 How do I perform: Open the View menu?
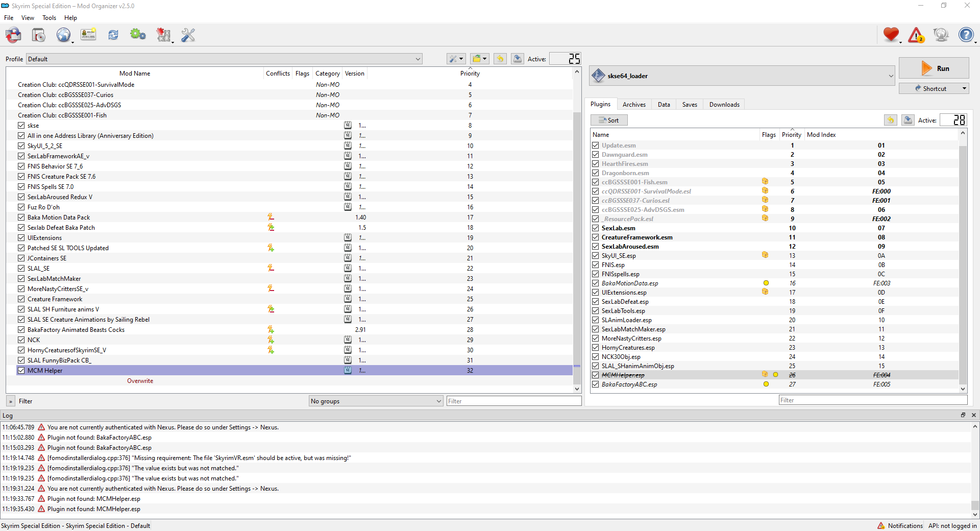click(x=28, y=18)
